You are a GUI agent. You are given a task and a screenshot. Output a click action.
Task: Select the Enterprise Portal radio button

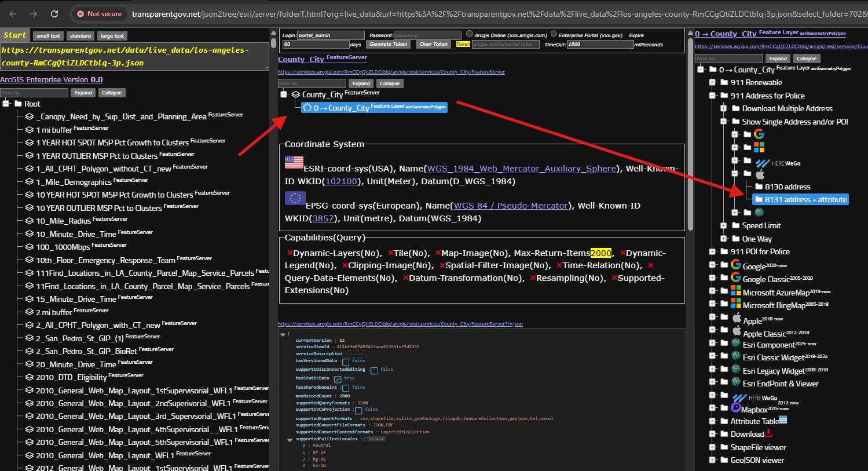click(554, 34)
